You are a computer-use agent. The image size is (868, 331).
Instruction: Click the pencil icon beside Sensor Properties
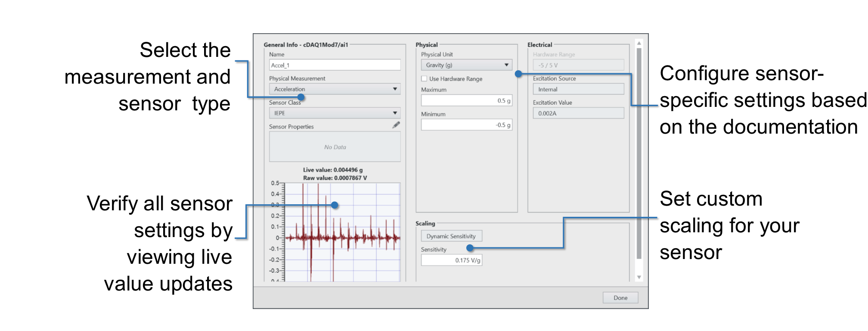[396, 125]
